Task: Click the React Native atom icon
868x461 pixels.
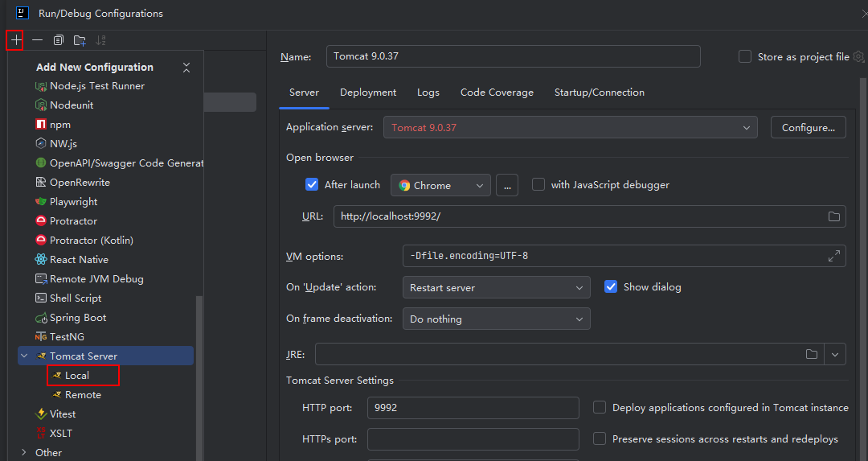Action: click(41, 259)
